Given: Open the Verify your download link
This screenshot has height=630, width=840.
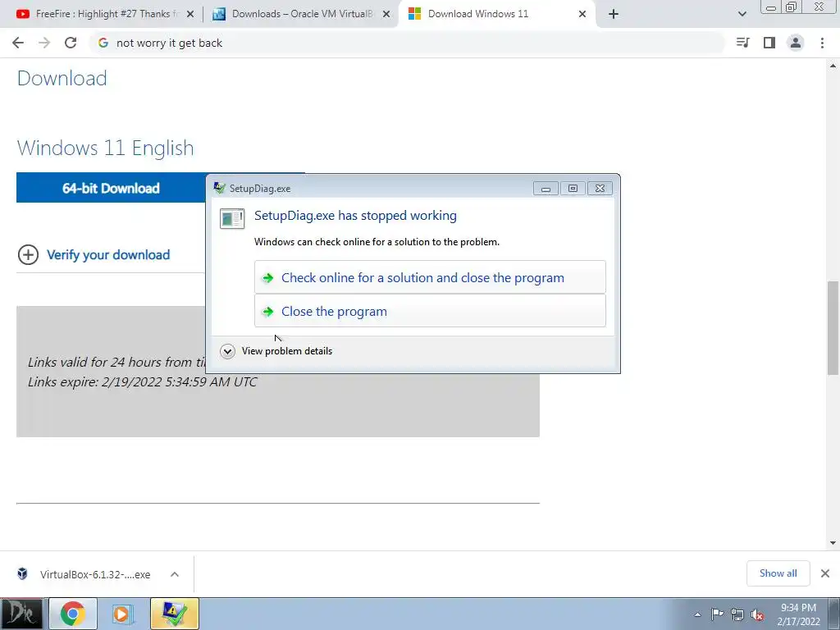Looking at the screenshot, I should point(108,255).
